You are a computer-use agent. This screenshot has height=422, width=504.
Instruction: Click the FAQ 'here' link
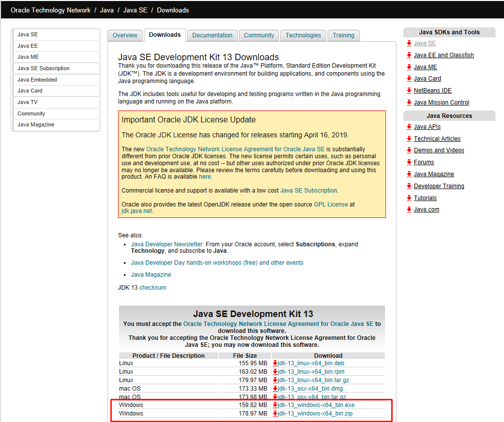(205, 177)
